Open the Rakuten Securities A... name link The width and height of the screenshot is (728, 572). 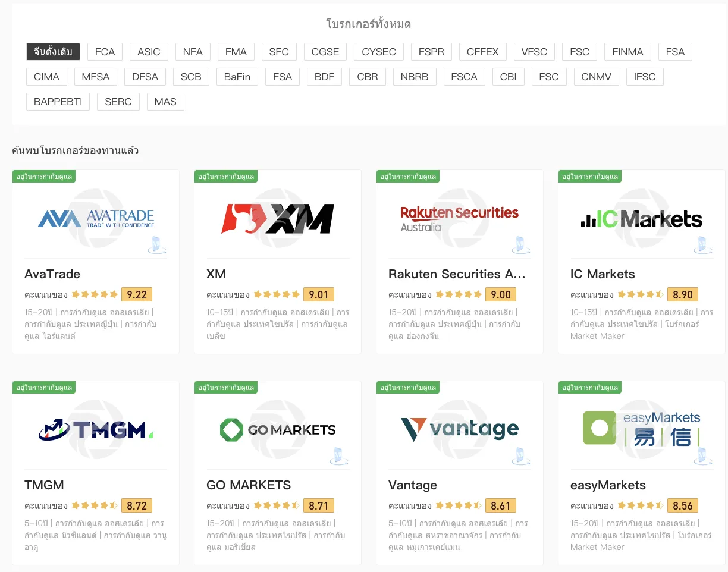pyautogui.click(x=457, y=274)
